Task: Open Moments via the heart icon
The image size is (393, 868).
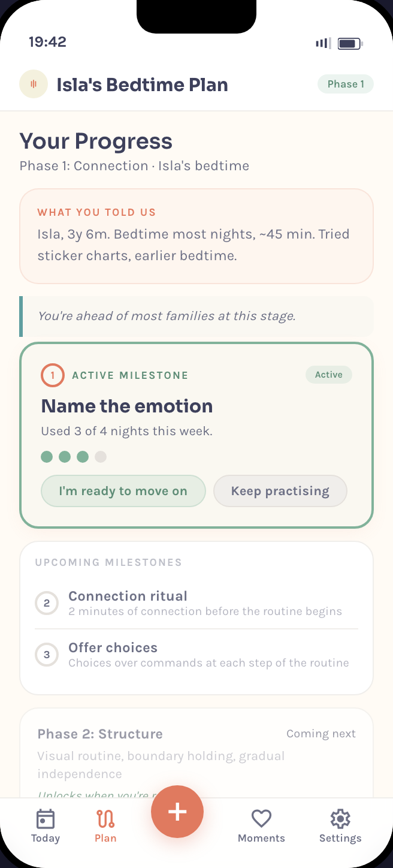Action: click(x=261, y=825)
